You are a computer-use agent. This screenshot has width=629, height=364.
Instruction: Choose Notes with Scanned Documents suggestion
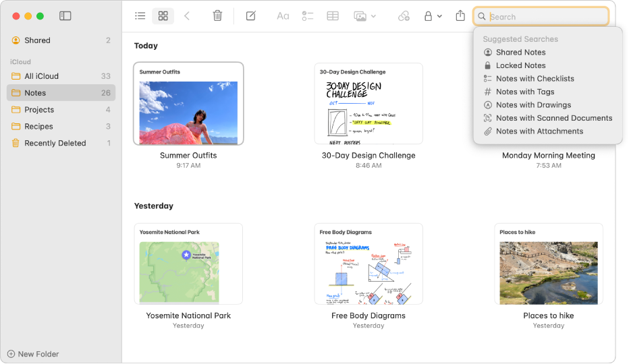pyautogui.click(x=553, y=118)
